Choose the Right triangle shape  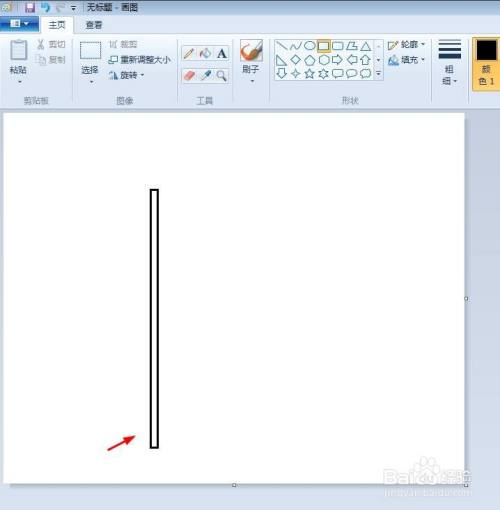[x=281, y=60]
